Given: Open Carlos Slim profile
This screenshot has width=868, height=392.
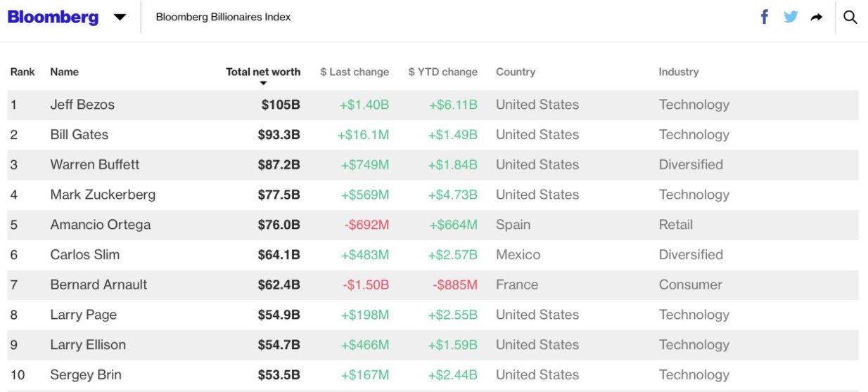Looking at the screenshot, I should 85,255.
